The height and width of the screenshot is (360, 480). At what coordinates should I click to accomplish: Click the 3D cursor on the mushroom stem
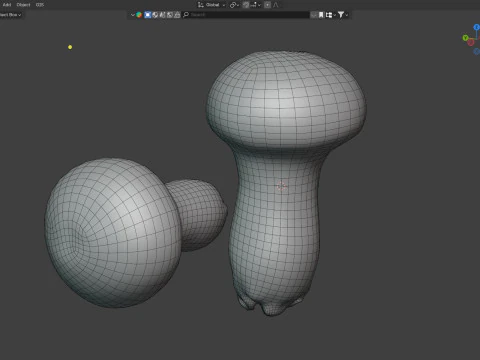[x=281, y=186]
